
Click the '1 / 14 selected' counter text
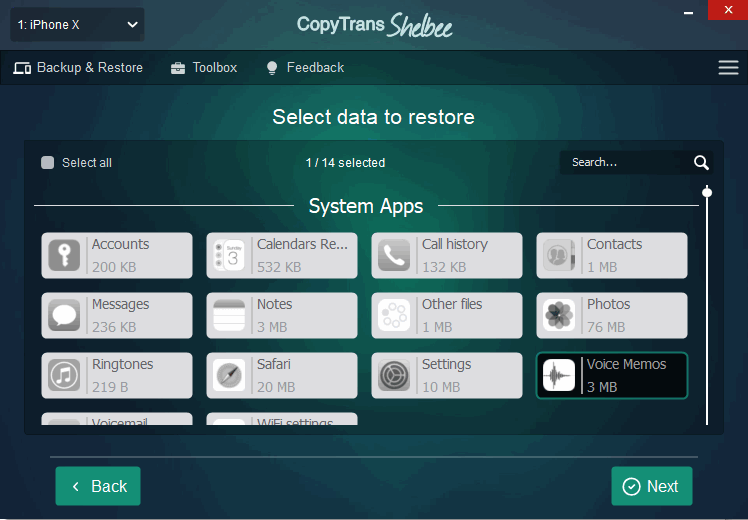point(345,163)
